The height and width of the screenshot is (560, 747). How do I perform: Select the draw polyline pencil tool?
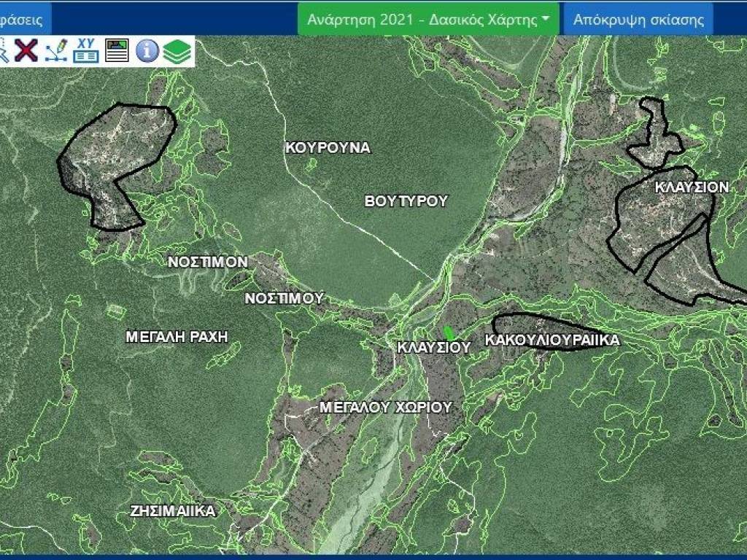click(x=56, y=51)
